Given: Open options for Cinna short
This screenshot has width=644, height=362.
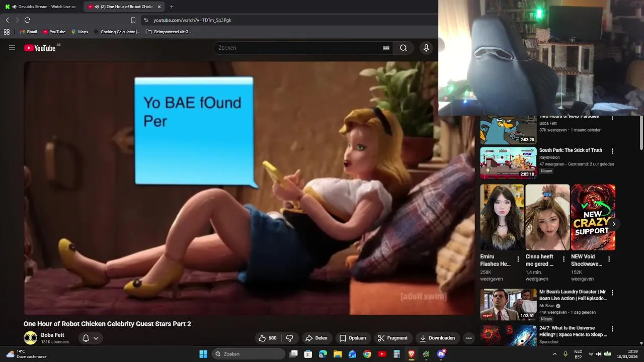Looking at the screenshot, I should (563, 259).
